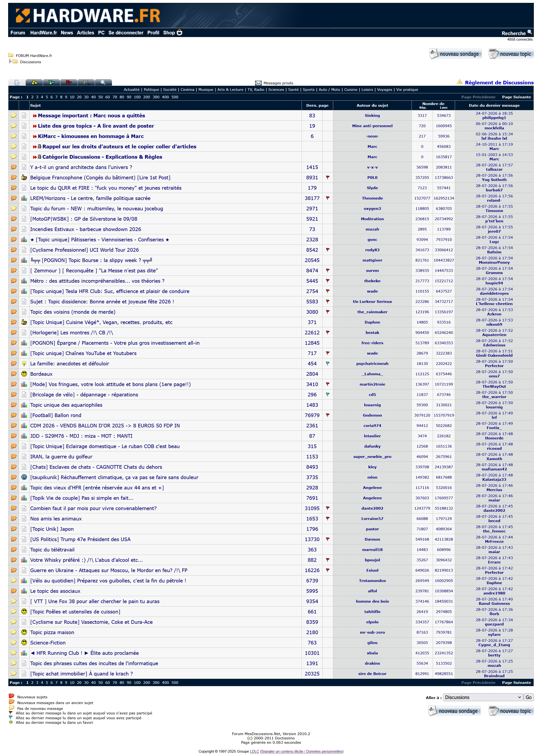542x756 pixels.
Task: Click the thumbs-up icon on Cuisine Végé row
Action: tap(24, 322)
